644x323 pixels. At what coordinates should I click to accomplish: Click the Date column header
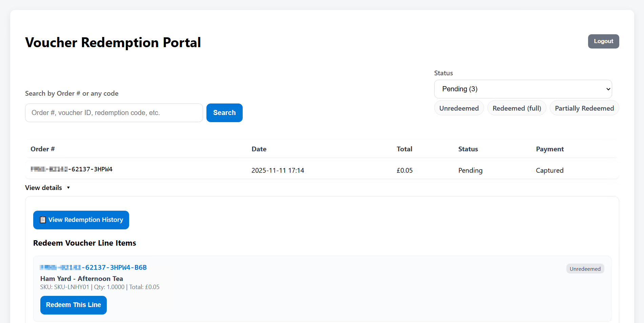[x=259, y=149]
